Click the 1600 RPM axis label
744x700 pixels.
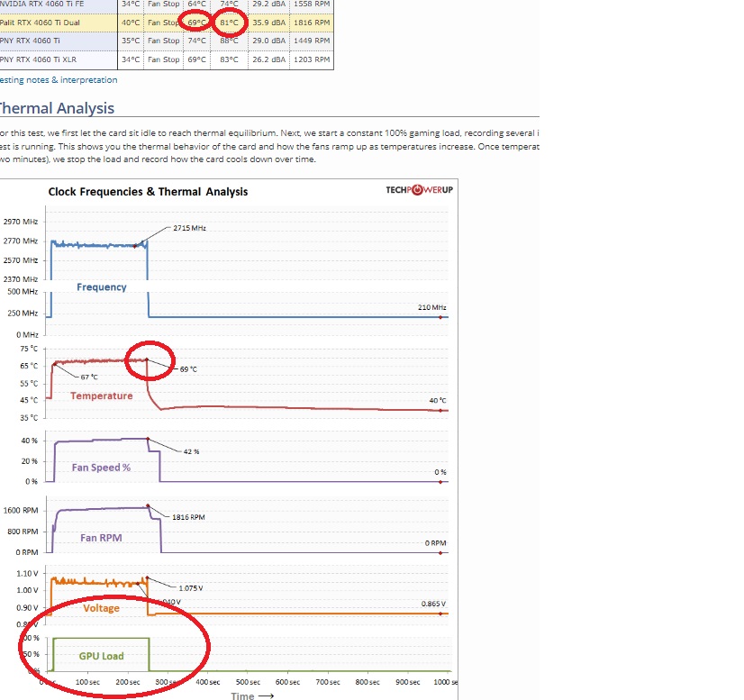pyautogui.click(x=21, y=511)
